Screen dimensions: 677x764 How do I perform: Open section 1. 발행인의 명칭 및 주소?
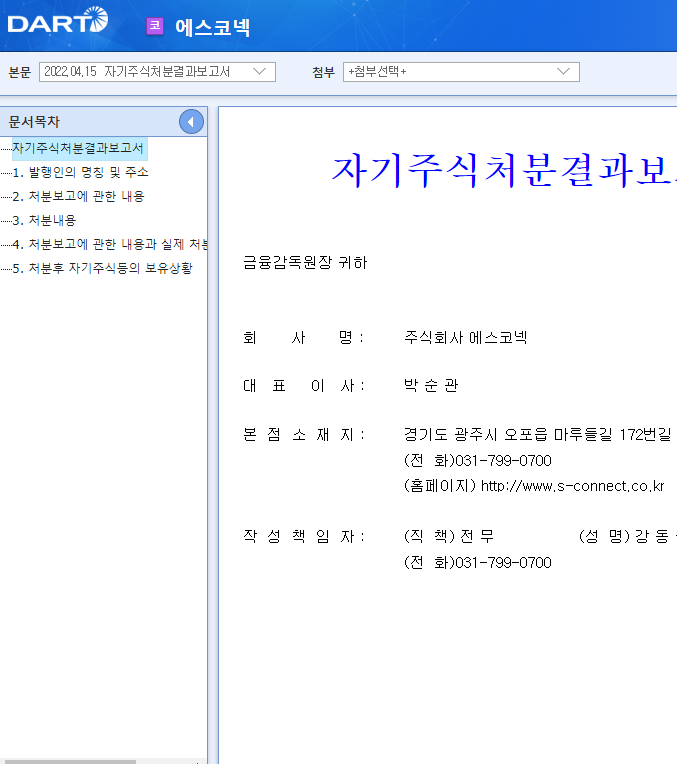pyautogui.click(x=80, y=172)
